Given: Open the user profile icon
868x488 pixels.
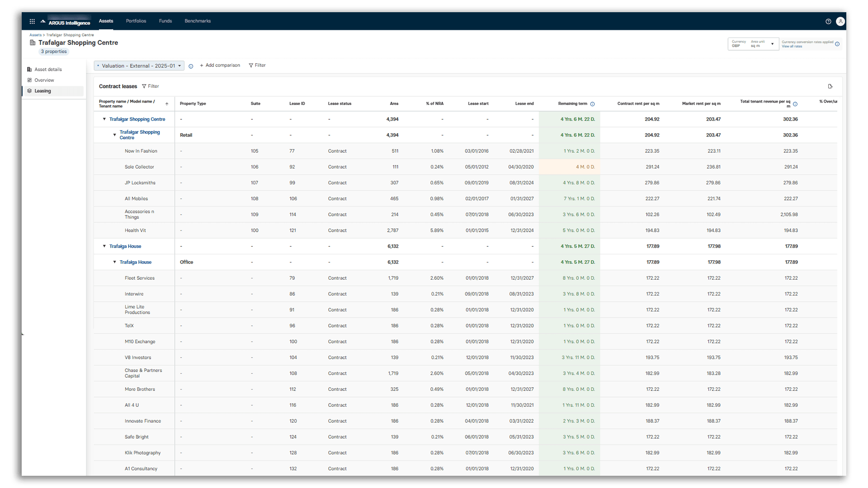Looking at the screenshot, I should 841,21.
